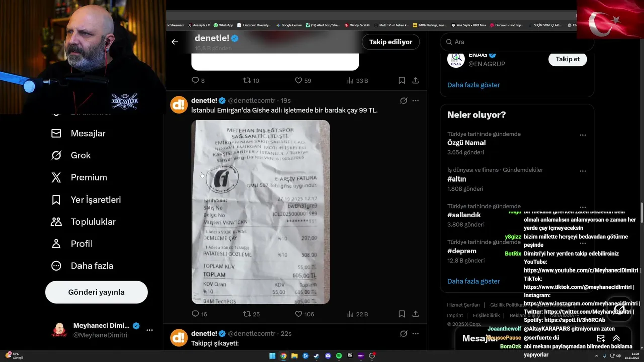Image resolution: width=644 pixels, height=362 pixels.
Task: Click Grok explain icon on the 19s post
Action: point(404,101)
